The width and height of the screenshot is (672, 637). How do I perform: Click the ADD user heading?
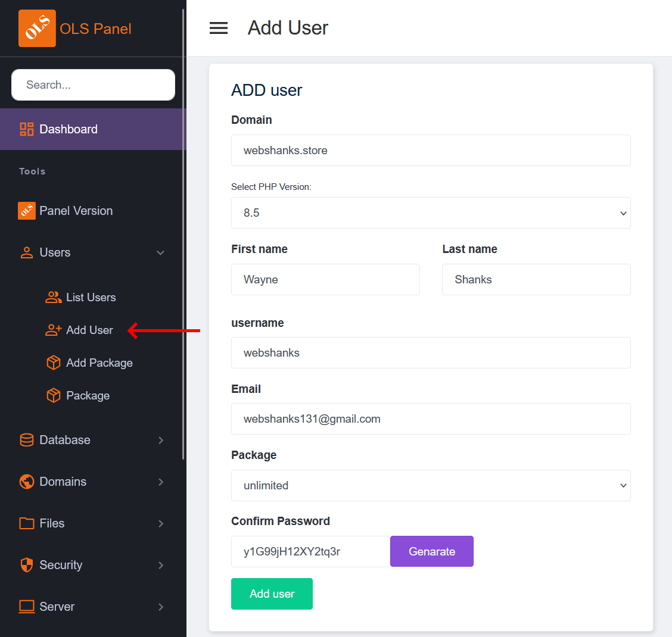pos(266,90)
